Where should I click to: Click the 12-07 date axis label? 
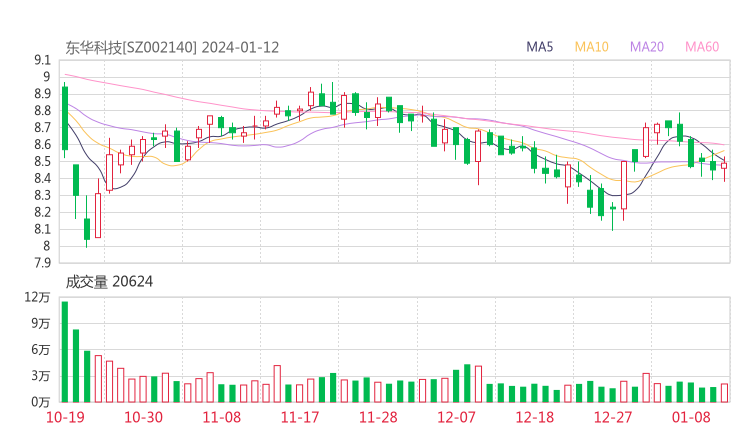coord(456,417)
